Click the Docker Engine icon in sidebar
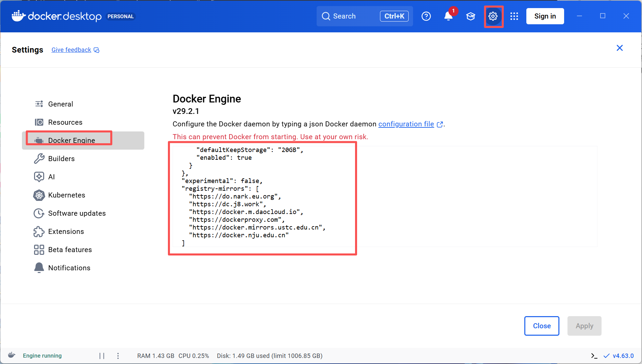Viewport: 642px width, 364px height. [39, 140]
